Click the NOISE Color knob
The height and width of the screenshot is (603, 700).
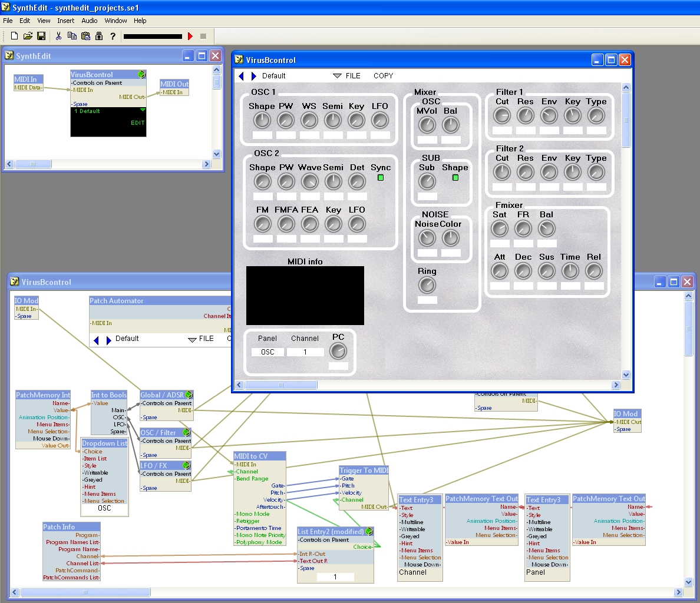(450, 238)
